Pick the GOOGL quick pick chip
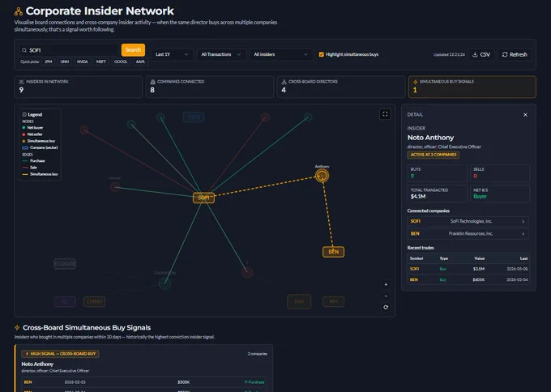Image resolution: width=551 pixels, height=392 pixels. tap(121, 62)
